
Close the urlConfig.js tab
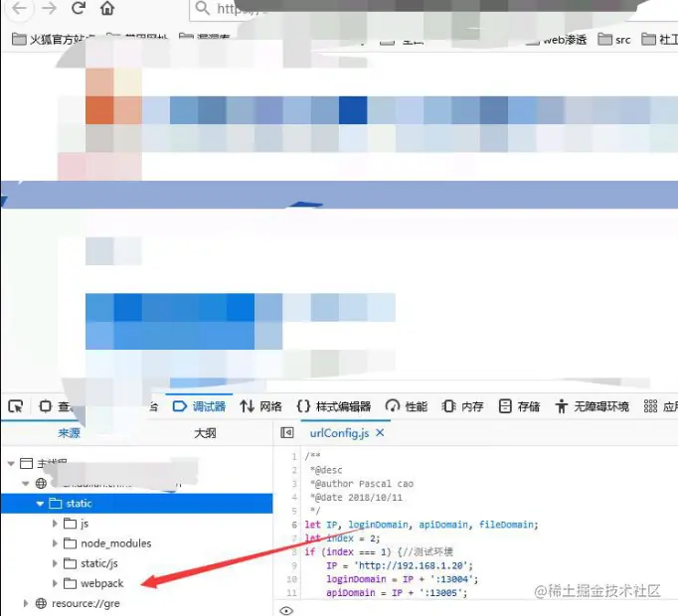click(x=380, y=433)
